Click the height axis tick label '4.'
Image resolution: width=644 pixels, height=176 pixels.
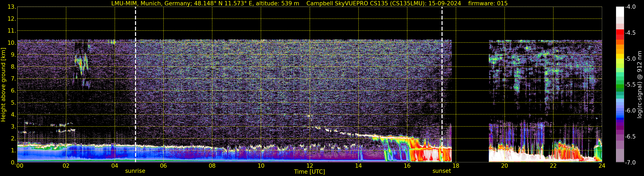click(x=13, y=115)
